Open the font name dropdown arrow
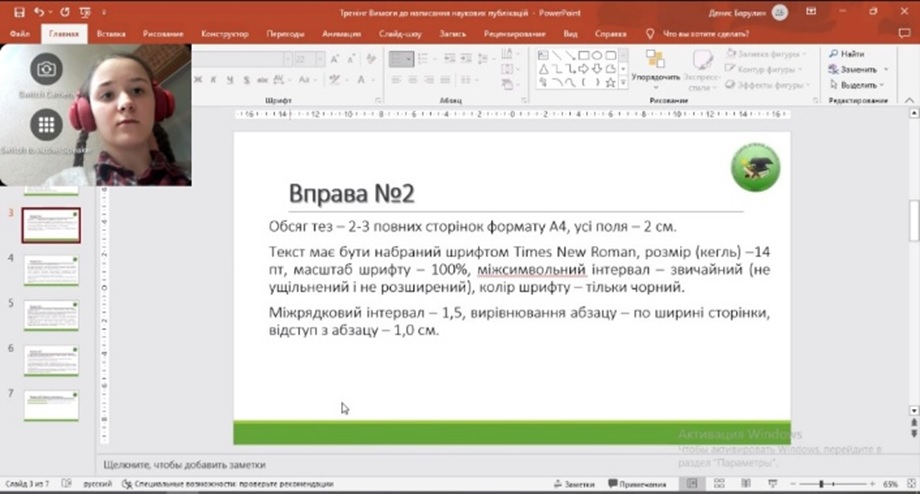This screenshot has height=494, width=920. coord(288,59)
